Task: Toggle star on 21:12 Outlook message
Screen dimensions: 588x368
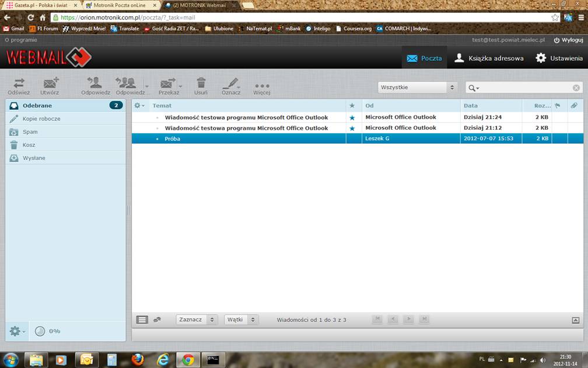Action: [x=352, y=128]
